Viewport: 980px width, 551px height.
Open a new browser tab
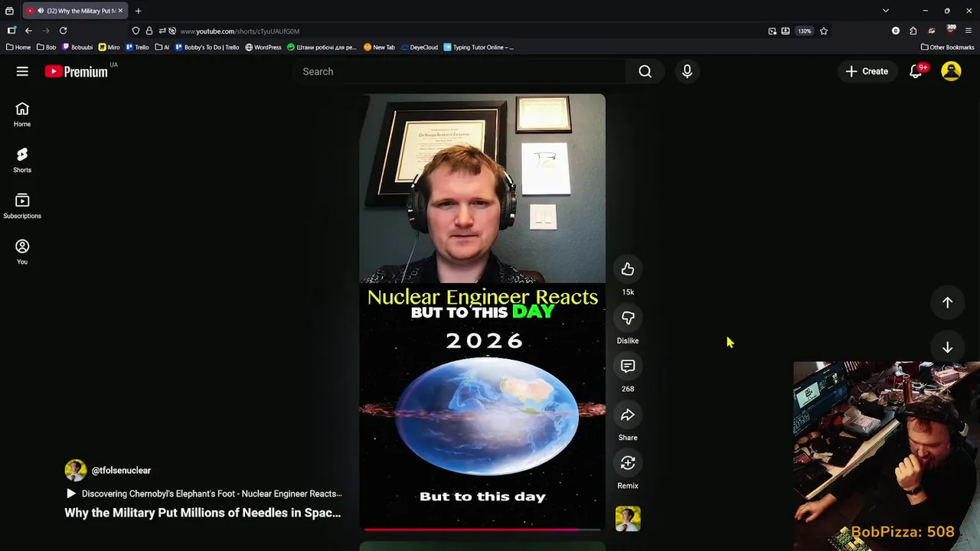pos(139,11)
